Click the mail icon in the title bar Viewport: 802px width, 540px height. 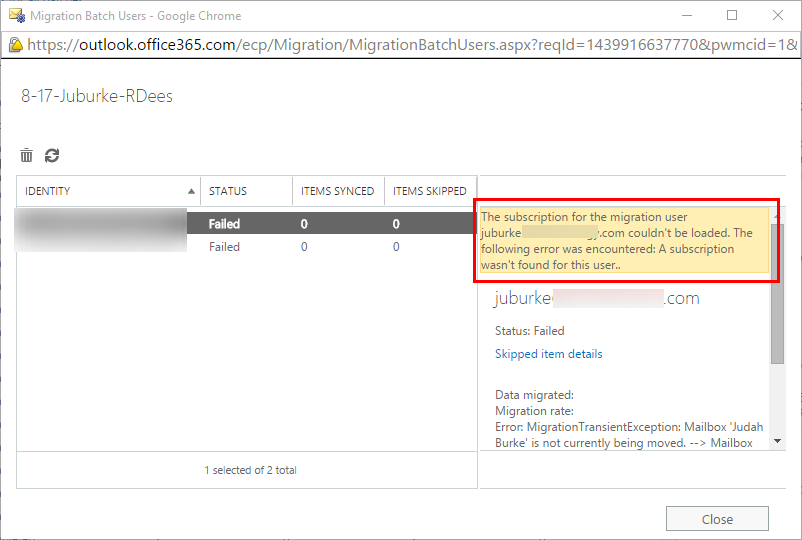tap(17, 16)
